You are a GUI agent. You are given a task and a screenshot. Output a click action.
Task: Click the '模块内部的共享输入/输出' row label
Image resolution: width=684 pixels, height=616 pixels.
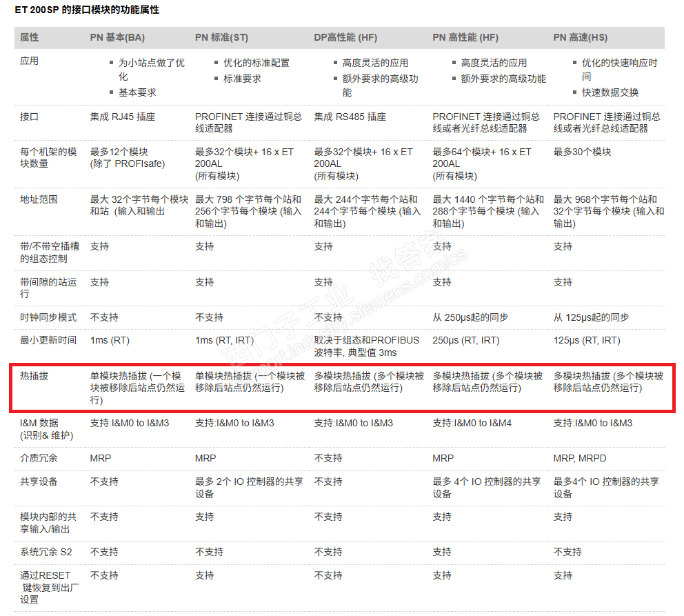pyautogui.click(x=48, y=523)
